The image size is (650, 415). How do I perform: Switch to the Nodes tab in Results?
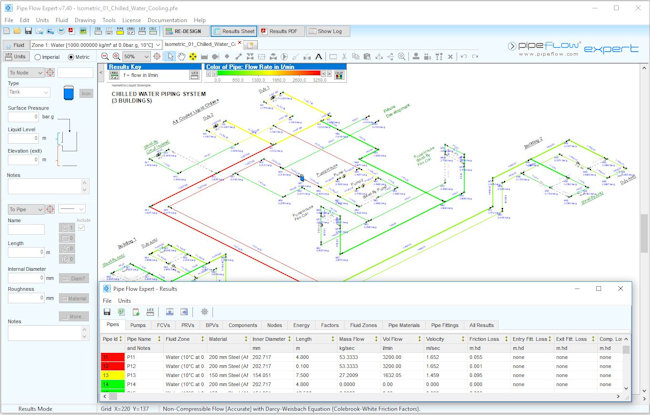(x=274, y=325)
